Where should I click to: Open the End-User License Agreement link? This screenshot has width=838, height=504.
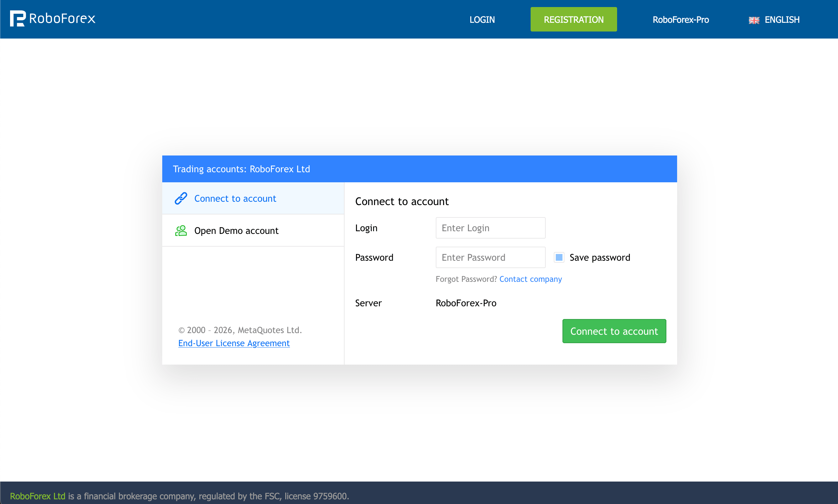click(234, 343)
